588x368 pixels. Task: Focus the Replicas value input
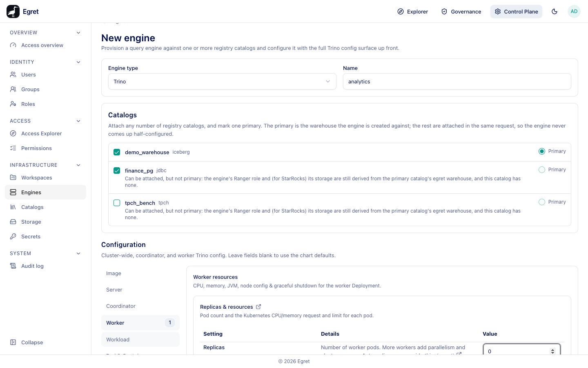coord(521,350)
